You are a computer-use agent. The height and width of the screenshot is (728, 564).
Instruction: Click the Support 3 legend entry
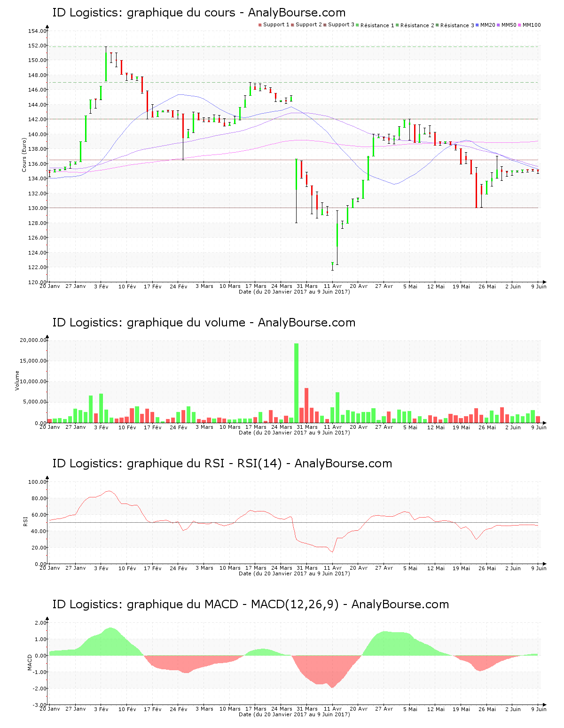tap(339, 25)
